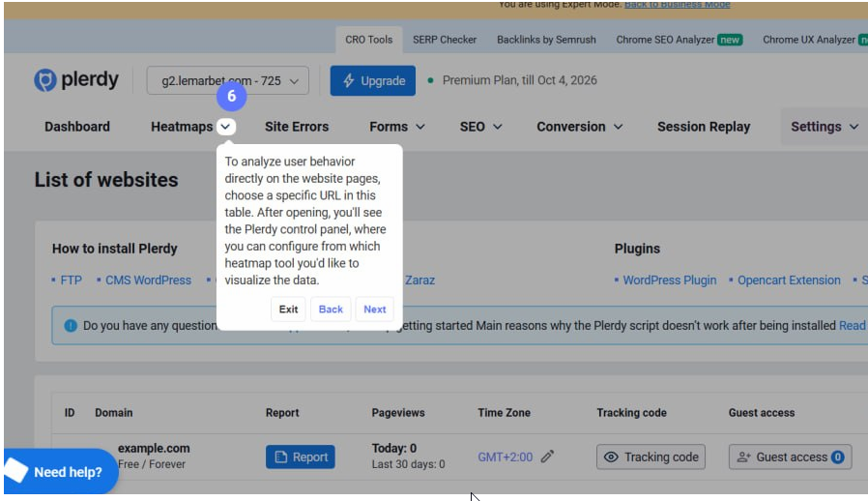The image size is (868, 501).
Task: Click the example.com domain name
Action: (x=154, y=449)
